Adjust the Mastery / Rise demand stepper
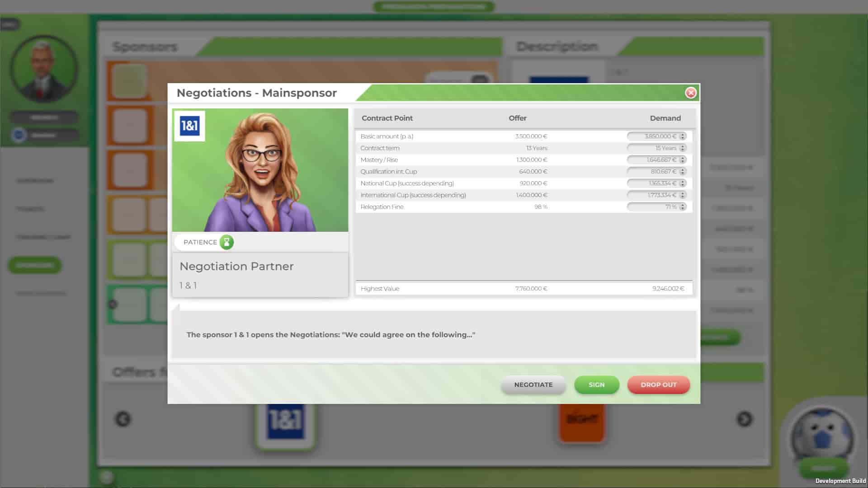This screenshot has width=868, height=488. pos(683,160)
